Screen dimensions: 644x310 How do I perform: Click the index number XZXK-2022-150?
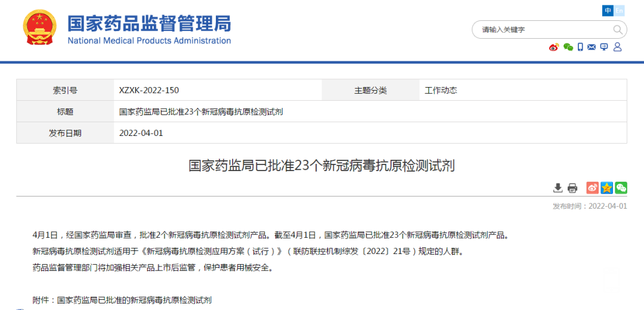[149, 91]
